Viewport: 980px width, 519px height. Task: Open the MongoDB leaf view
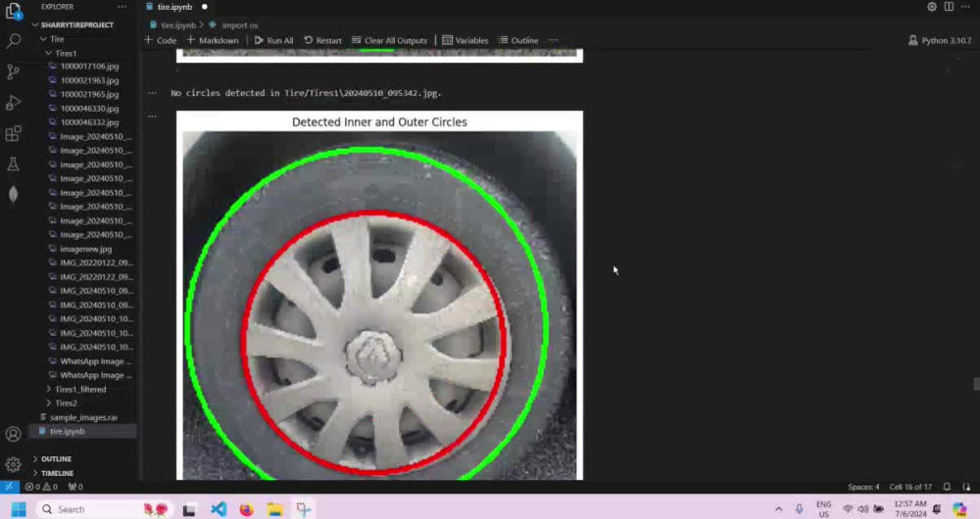click(13, 194)
